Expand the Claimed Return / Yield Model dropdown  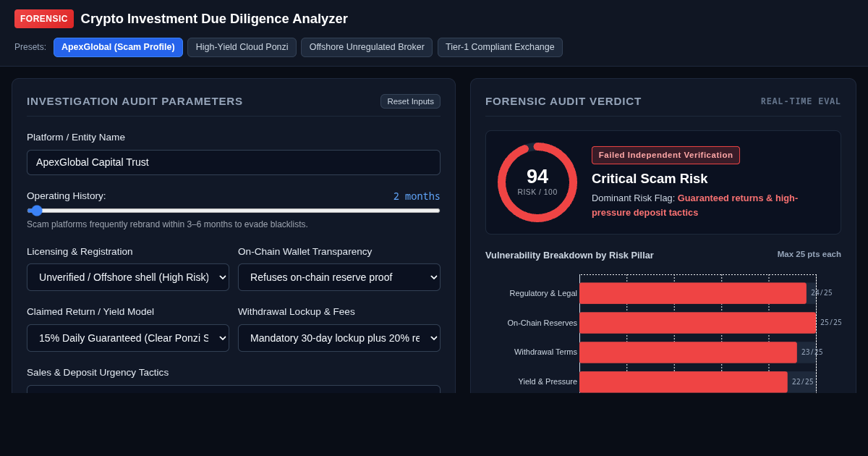click(128, 338)
